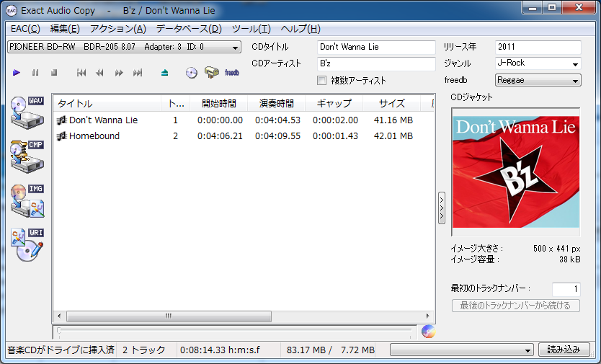The height and width of the screenshot is (364, 601).
Task: Click the music note icon for Homebound
Action: pyautogui.click(x=61, y=136)
